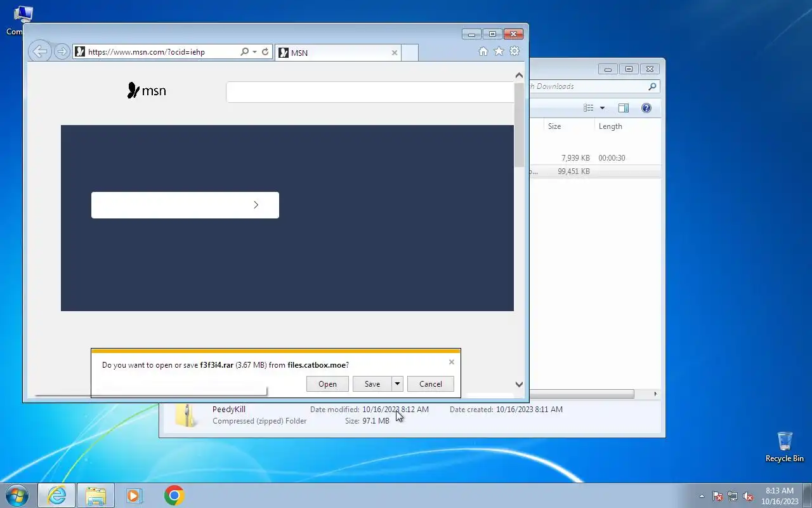Open the favorites star icon
This screenshot has height=508, width=812.
pyautogui.click(x=499, y=51)
